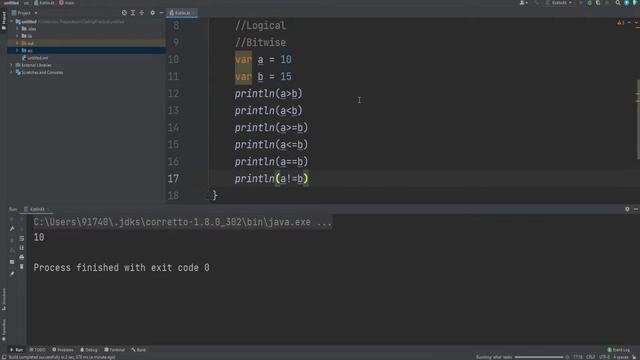Click the //Logical comment line
This screenshot has height=360, width=640.
[260, 26]
